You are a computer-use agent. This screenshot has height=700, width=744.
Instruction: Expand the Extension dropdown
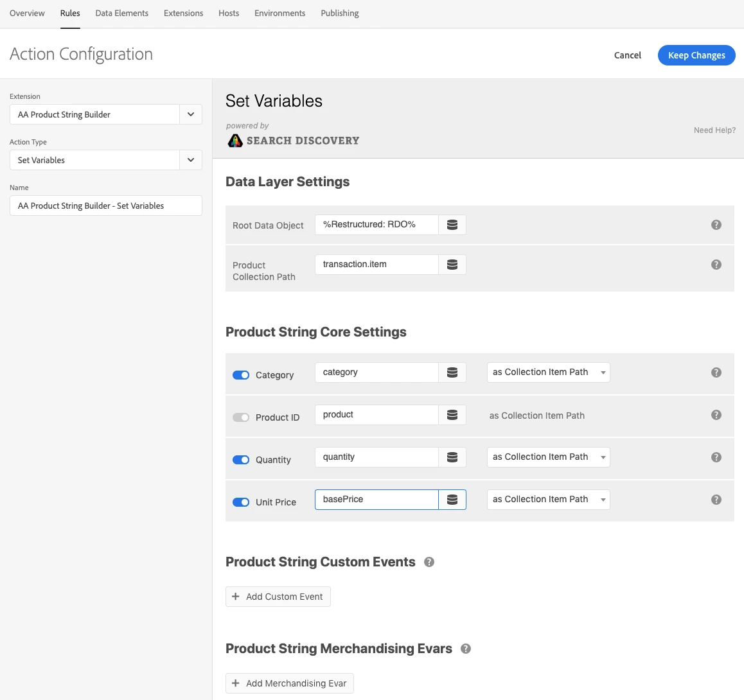190,114
